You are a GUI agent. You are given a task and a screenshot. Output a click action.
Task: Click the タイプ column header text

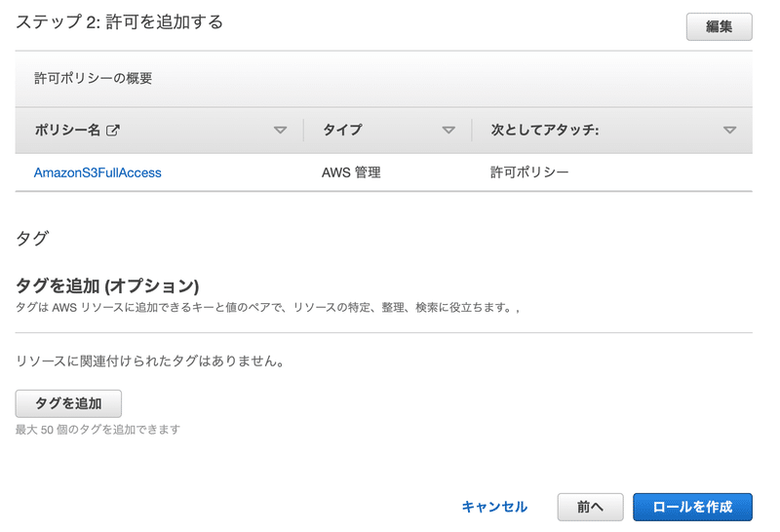point(342,130)
